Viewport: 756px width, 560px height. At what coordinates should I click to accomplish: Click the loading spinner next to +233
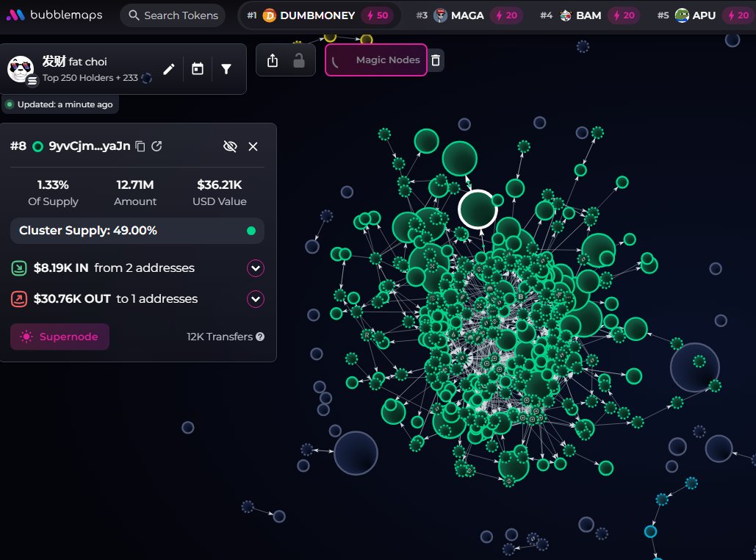147,78
